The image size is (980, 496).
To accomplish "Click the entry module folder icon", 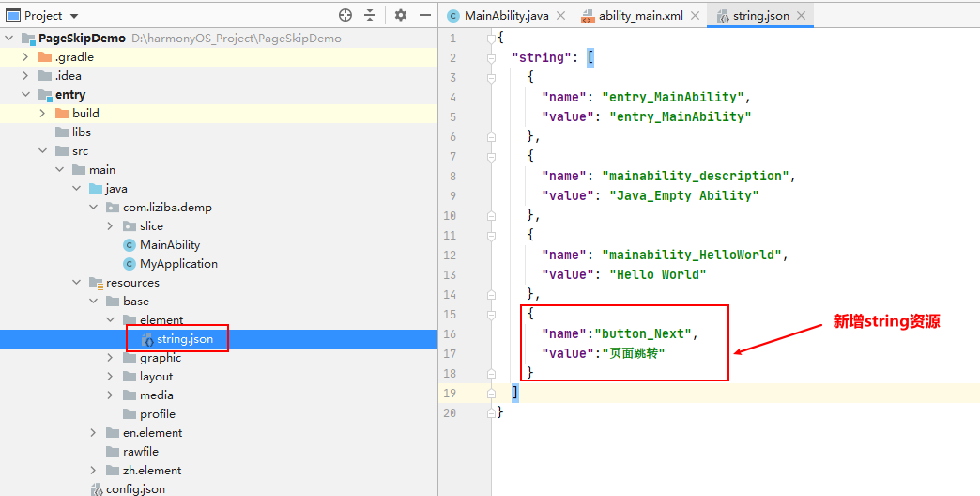I will [45, 95].
